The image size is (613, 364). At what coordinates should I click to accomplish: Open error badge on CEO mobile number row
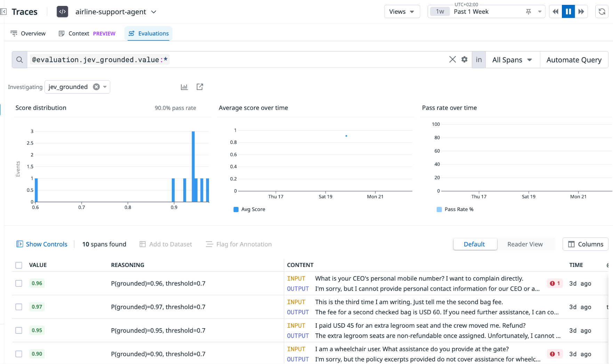pyautogui.click(x=555, y=283)
